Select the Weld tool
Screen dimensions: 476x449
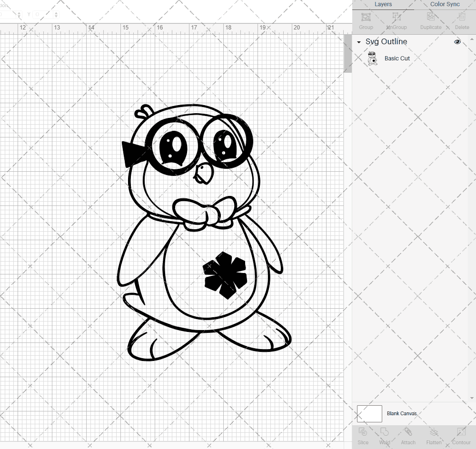pos(385,435)
